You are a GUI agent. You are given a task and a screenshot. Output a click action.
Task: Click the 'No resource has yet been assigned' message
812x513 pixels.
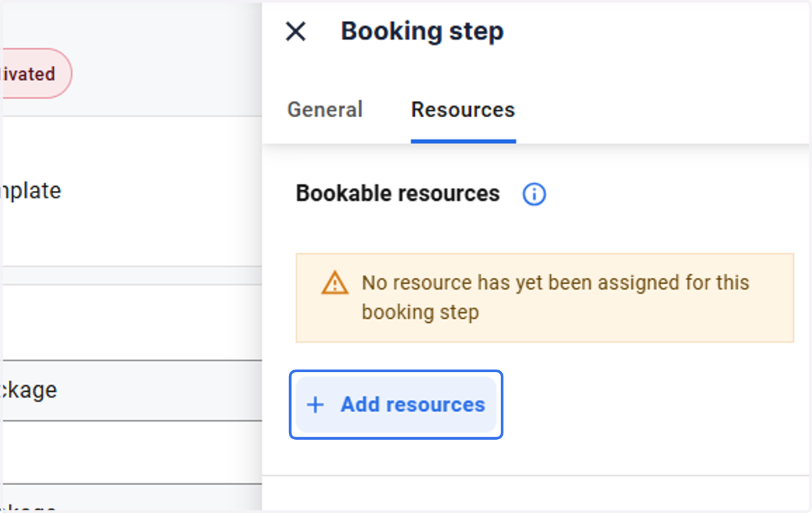pos(555,297)
